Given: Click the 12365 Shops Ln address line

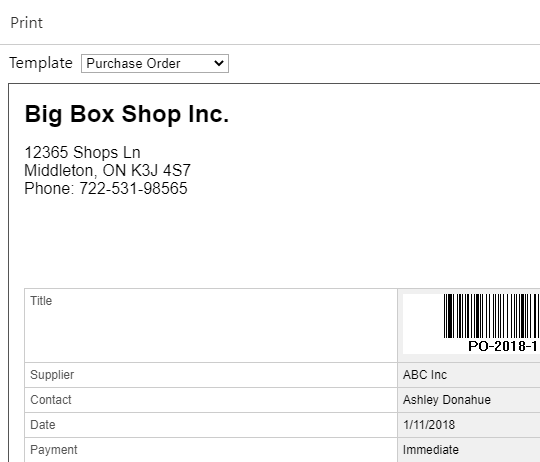Looking at the screenshot, I should point(82,152).
